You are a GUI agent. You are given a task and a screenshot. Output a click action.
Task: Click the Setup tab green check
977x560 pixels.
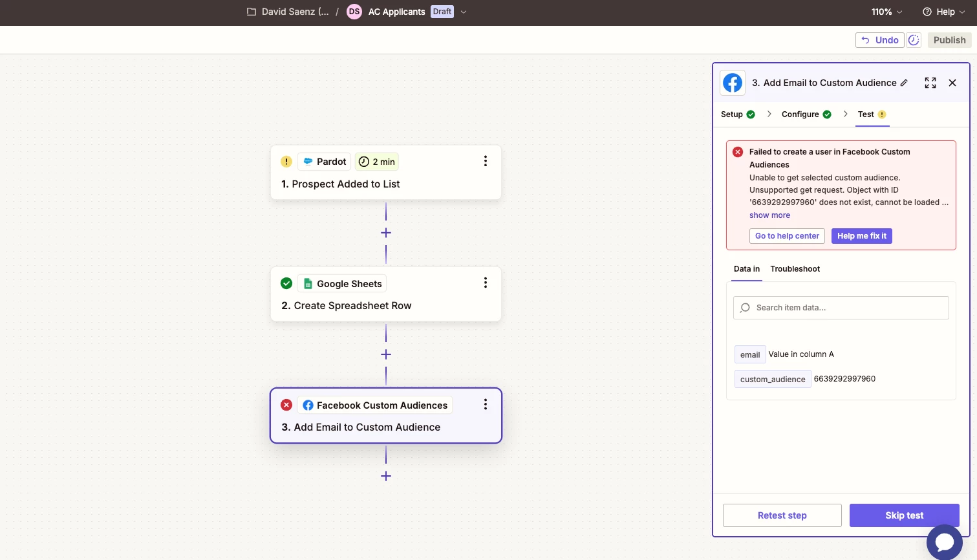click(751, 114)
